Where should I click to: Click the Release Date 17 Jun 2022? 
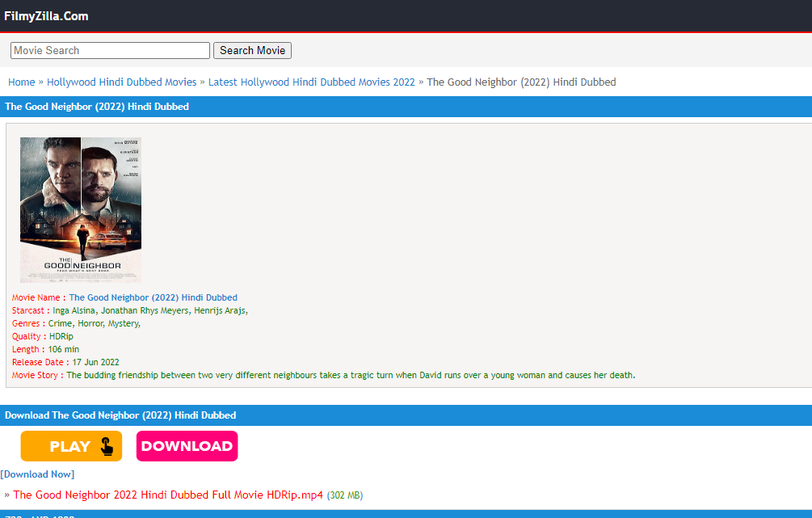click(96, 362)
